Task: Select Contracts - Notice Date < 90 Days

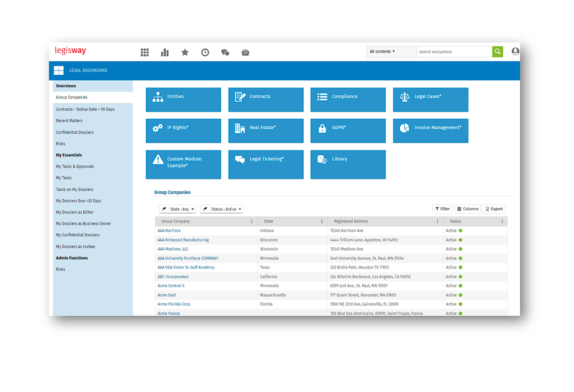Action: point(85,109)
